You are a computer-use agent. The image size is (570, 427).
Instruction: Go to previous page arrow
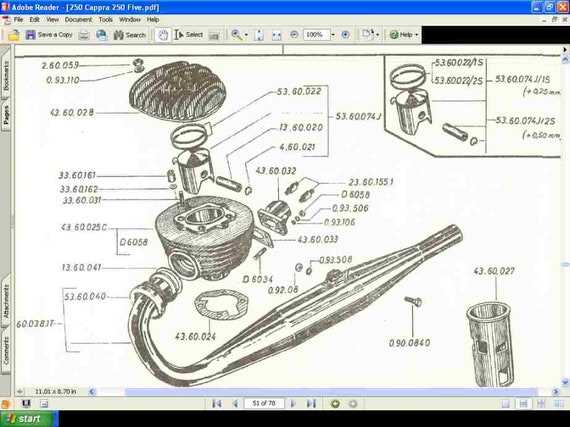[x=236, y=403]
